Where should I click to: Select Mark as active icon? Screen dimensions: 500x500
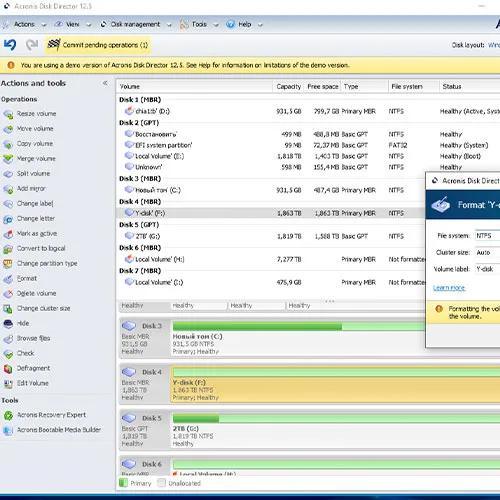click(8, 234)
